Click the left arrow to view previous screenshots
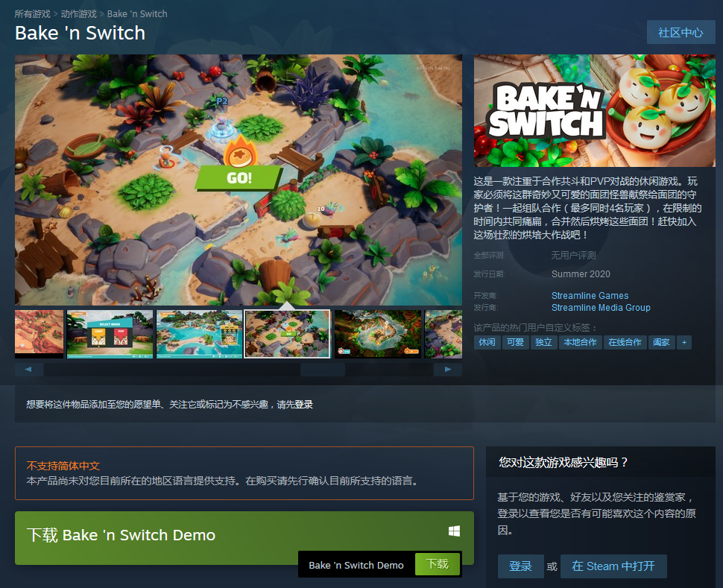The width and height of the screenshot is (723, 588). click(28, 368)
